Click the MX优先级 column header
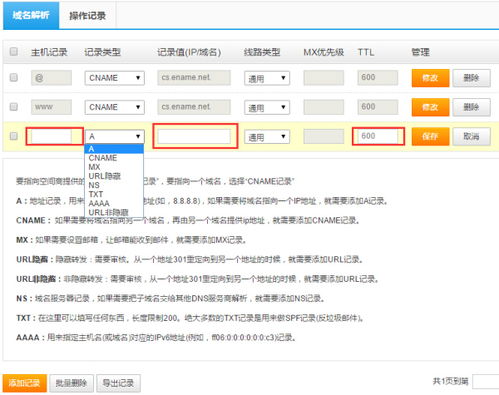Screen dimensions: 499x395 tap(323, 52)
